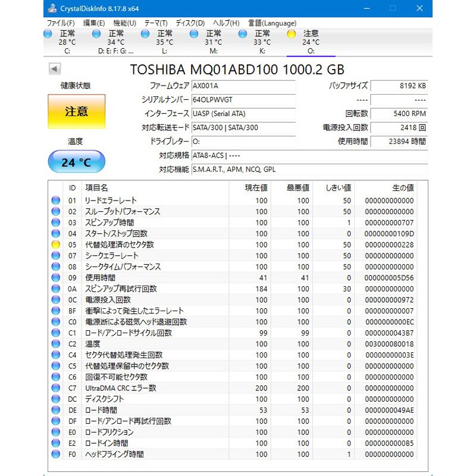Click the buffer size value 8192 KB
Viewport: 476px width, 476px height.
pyautogui.click(x=399, y=86)
